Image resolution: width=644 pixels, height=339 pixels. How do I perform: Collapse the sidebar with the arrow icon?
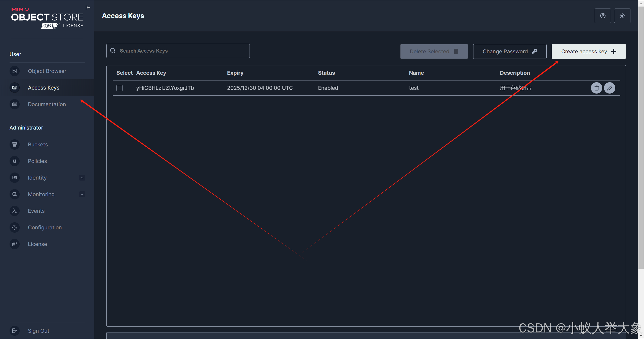pos(88,8)
